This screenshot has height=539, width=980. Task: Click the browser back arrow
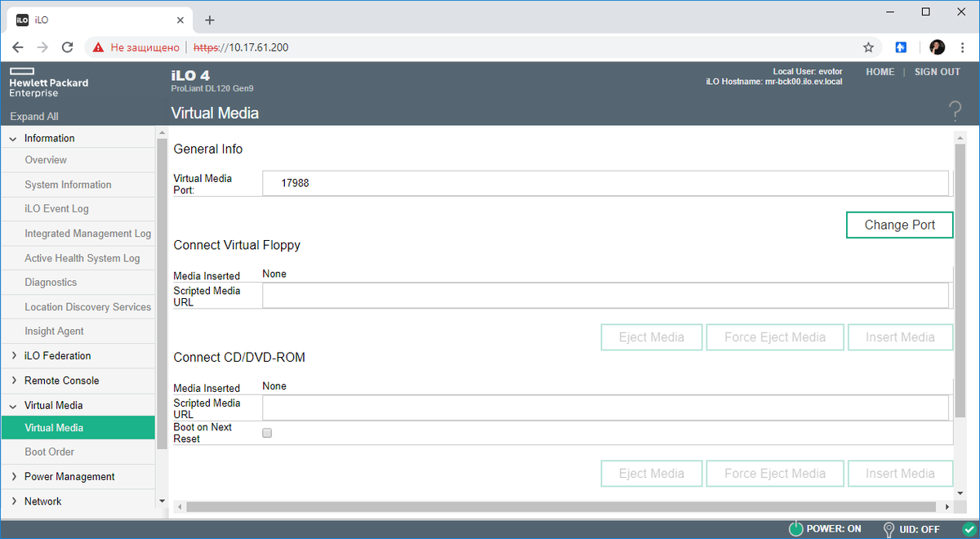[x=18, y=47]
